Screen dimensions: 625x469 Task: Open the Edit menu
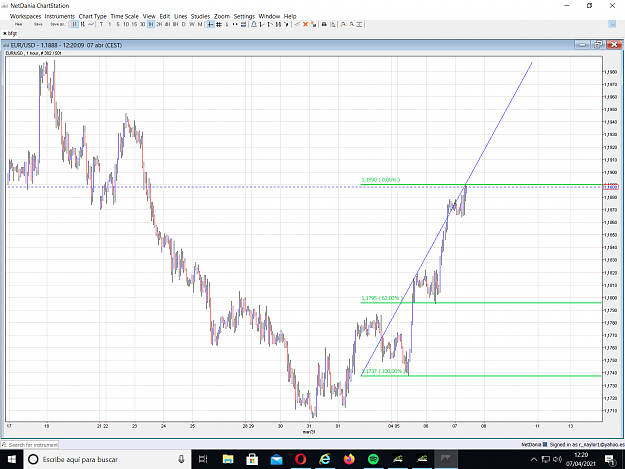tap(165, 16)
